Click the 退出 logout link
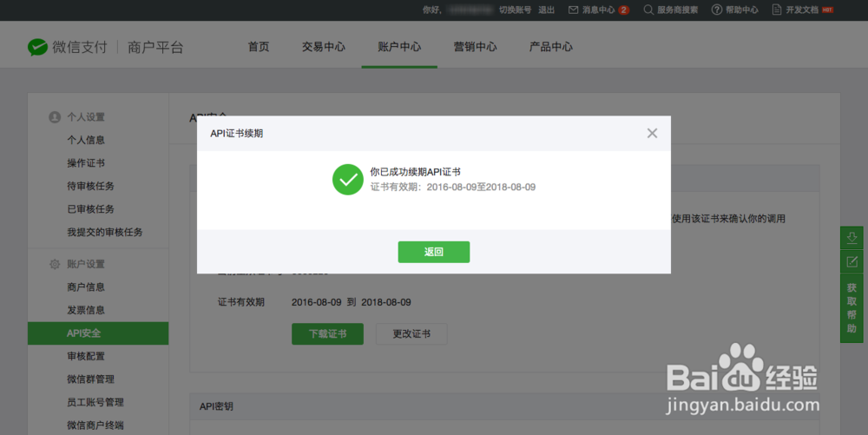The height and width of the screenshot is (435, 868). (x=546, y=10)
